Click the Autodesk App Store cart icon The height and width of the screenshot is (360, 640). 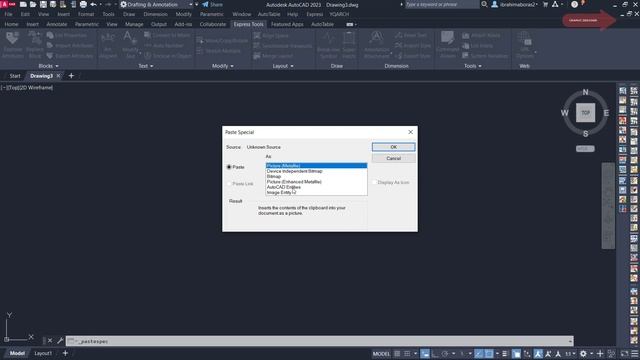545,4
